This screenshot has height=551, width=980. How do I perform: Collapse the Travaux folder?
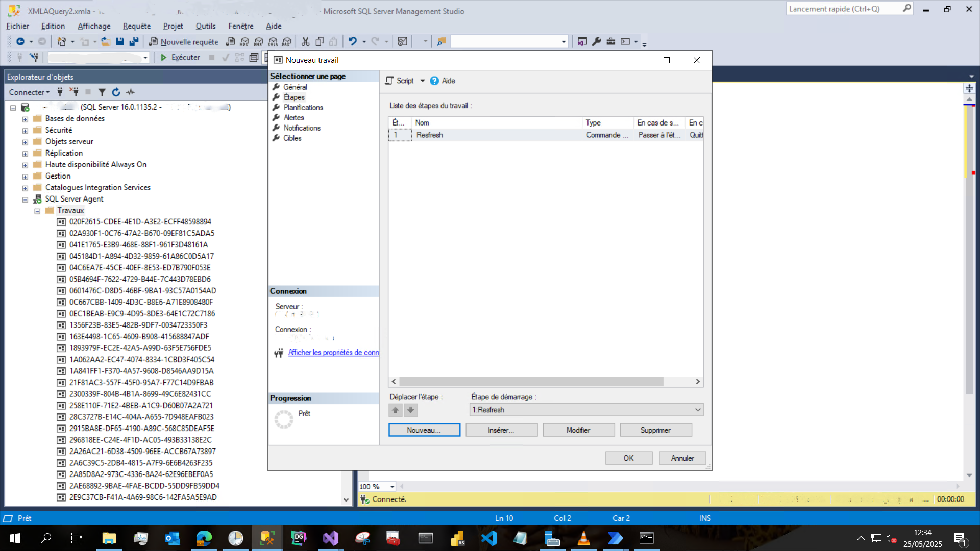37,211
